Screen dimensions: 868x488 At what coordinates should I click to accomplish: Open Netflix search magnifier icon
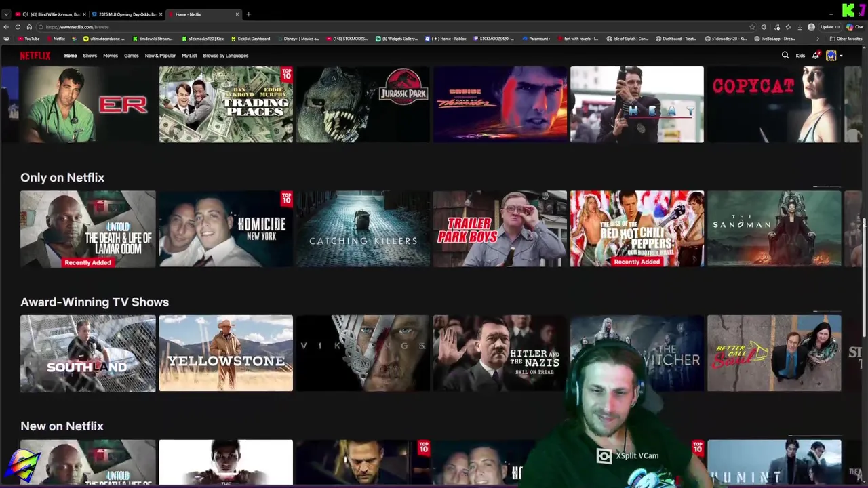(x=785, y=56)
